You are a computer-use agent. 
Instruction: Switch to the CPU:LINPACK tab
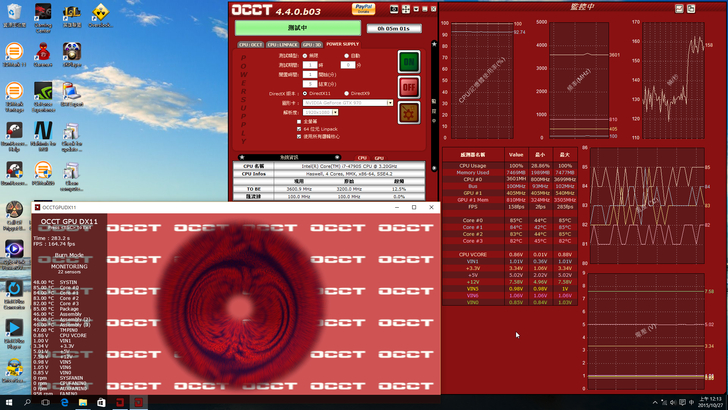click(x=282, y=45)
